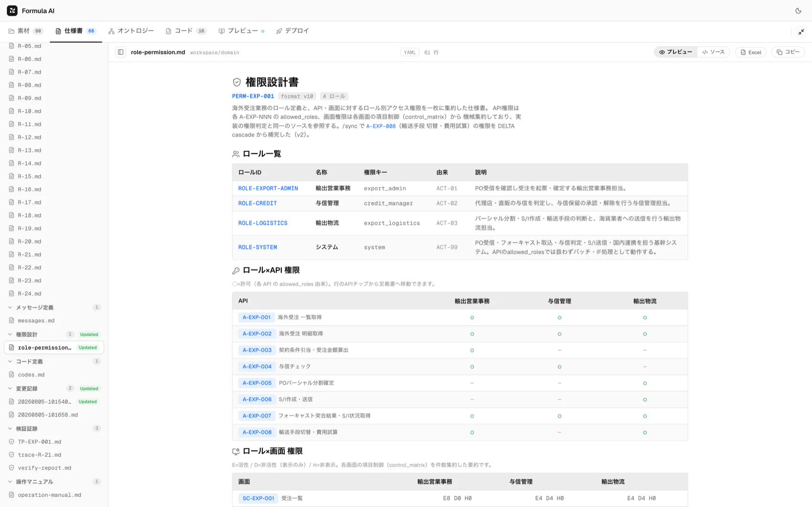Click file icon of codes.md
This screenshot has width=812, height=507.
tap(11, 375)
